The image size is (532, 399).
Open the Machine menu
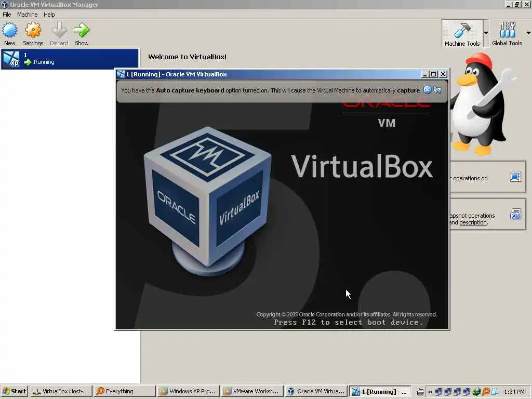pyautogui.click(x=27, y=15)
